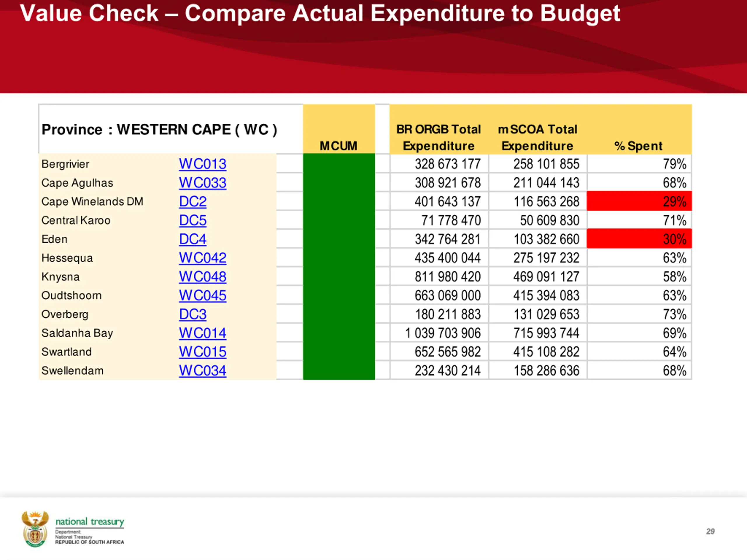Click the national treasury coat of arms logo

point(35,529)
